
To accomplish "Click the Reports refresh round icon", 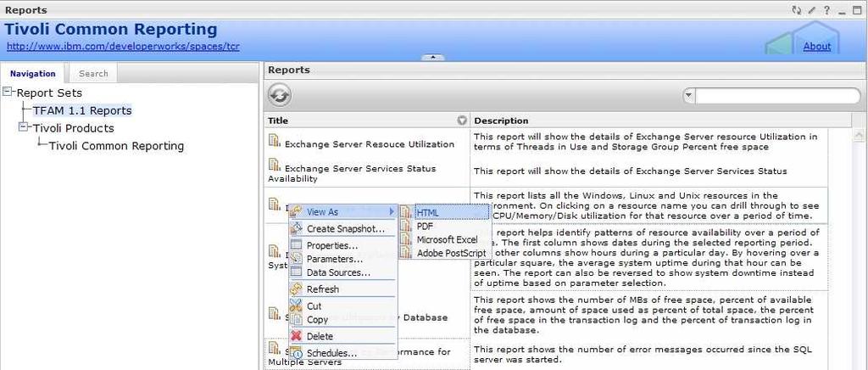I will click(x=280, y=95).
